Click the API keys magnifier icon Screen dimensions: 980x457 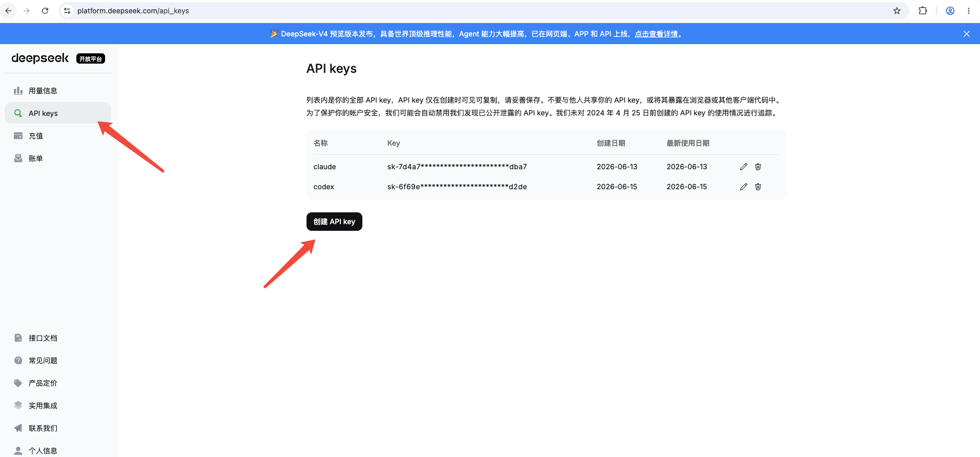pos(18,113)
